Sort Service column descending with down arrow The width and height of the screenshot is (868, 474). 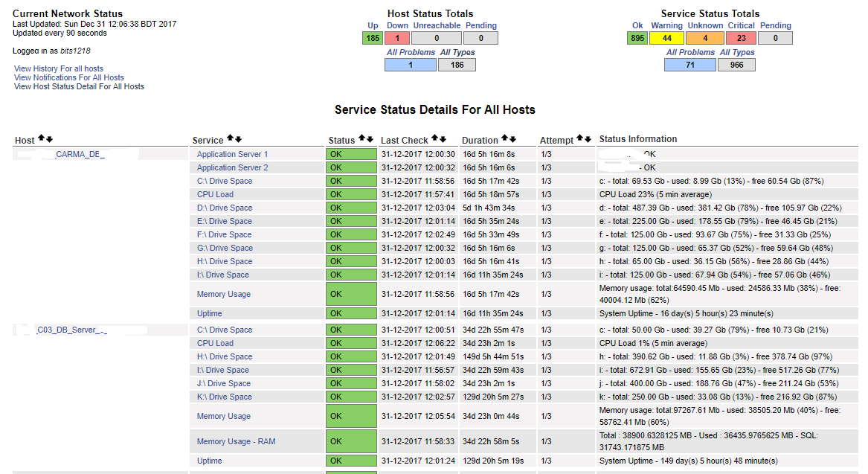coord(239,138)
